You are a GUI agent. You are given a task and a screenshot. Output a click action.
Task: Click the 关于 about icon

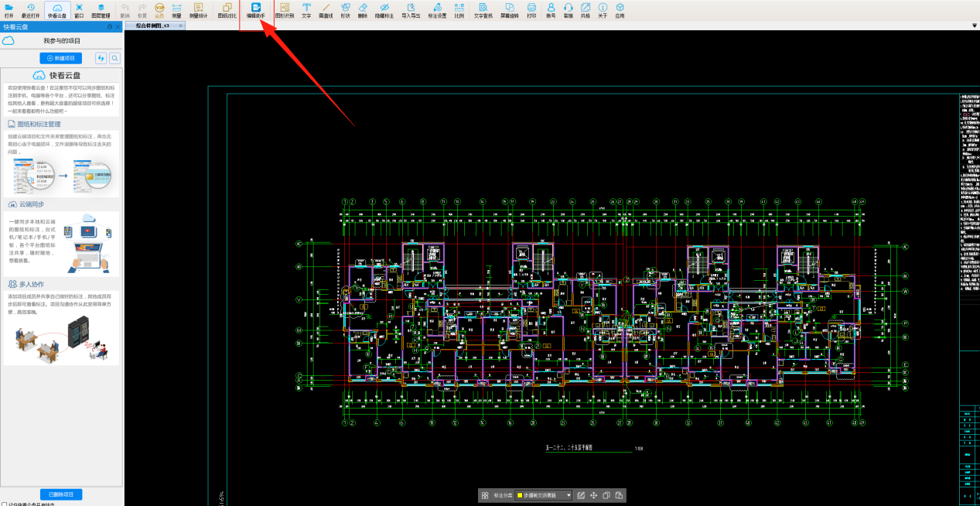click(x=603, y=10)
